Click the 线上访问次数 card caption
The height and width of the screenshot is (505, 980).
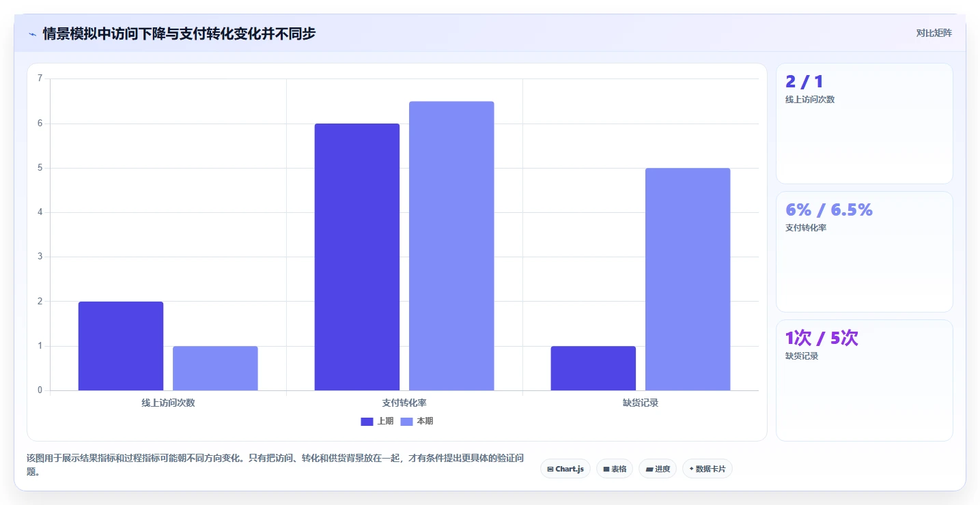pyautogui.click(x=810, y=100)
